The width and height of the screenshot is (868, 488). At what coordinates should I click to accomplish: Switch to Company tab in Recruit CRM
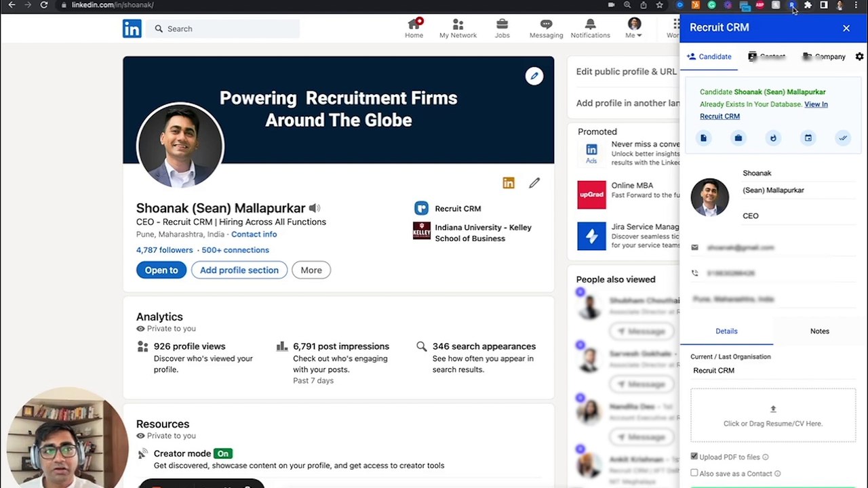pos(823,57)
